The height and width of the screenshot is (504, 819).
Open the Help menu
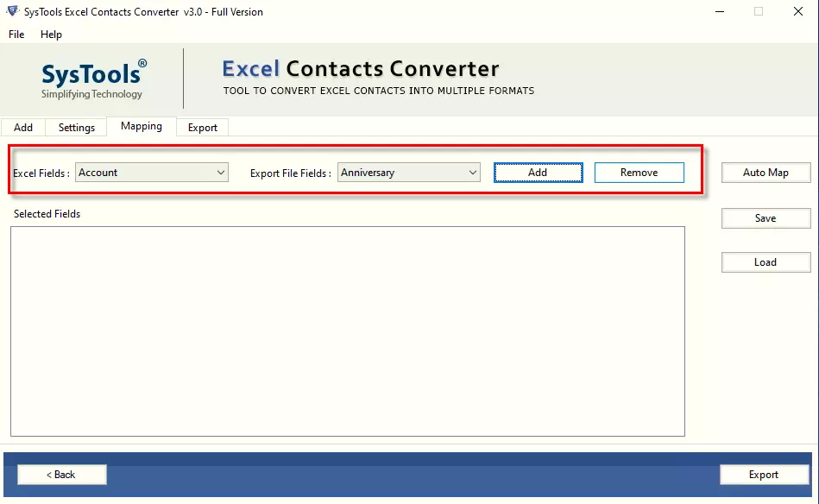pyautogui.click(x=51, y=35)
